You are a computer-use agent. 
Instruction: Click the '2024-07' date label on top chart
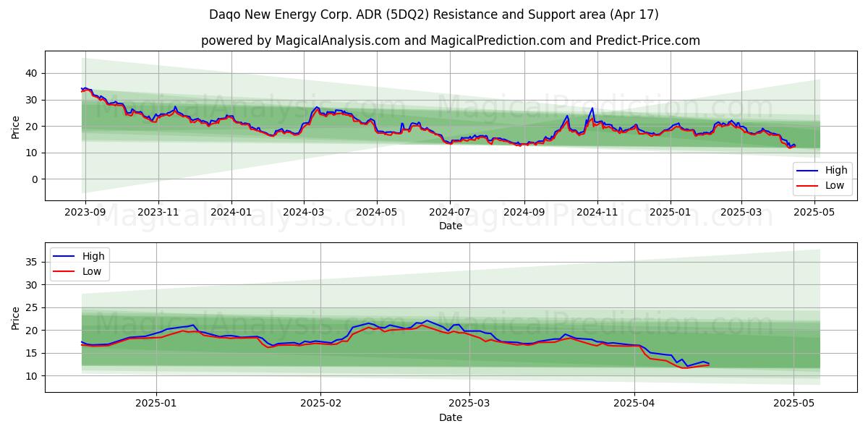click(x=450, y=213)
